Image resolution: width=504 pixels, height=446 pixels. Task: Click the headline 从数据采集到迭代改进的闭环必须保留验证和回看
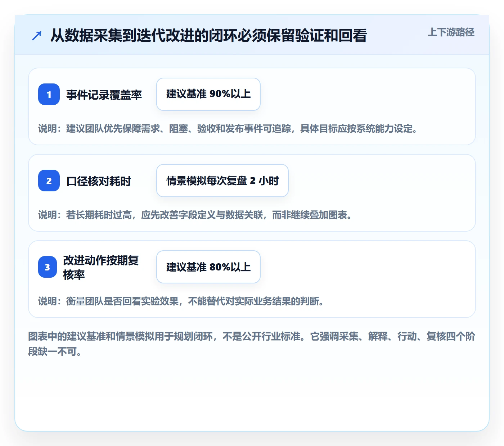(208, 36)
